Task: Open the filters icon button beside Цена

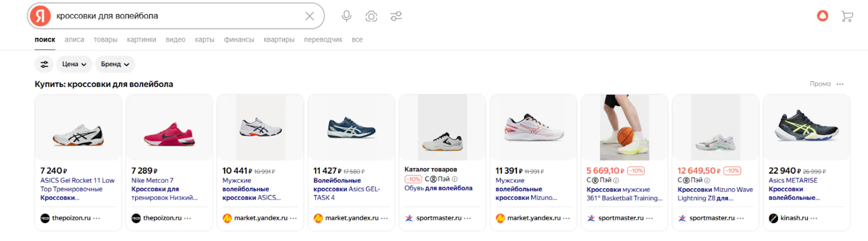Action: click(x=44, y=64)
